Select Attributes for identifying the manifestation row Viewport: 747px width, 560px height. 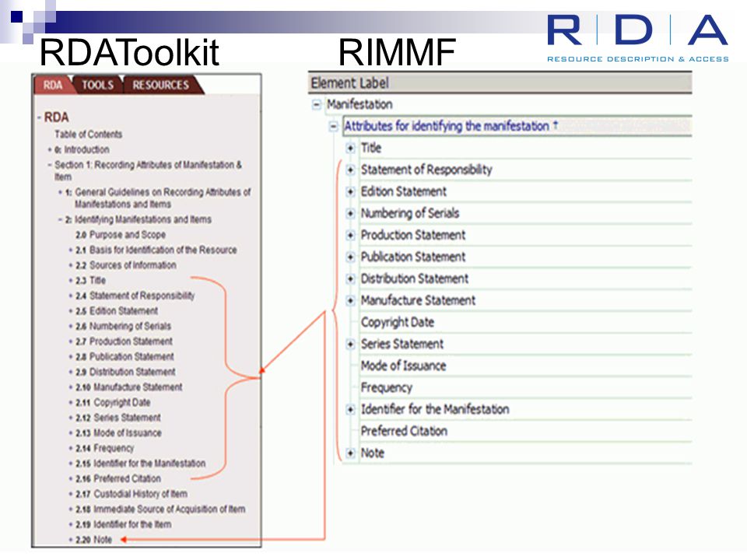[x=517, y=126]
